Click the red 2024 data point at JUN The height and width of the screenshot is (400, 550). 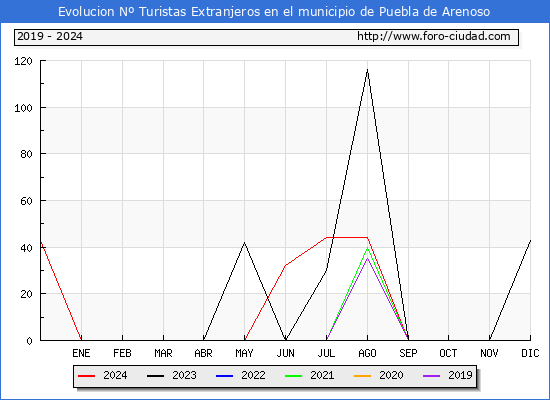pyautogui.click(x=286, y=265)
